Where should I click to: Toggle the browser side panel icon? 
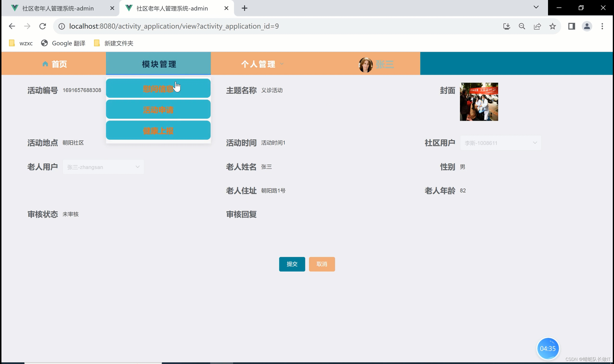pos(572,26)
